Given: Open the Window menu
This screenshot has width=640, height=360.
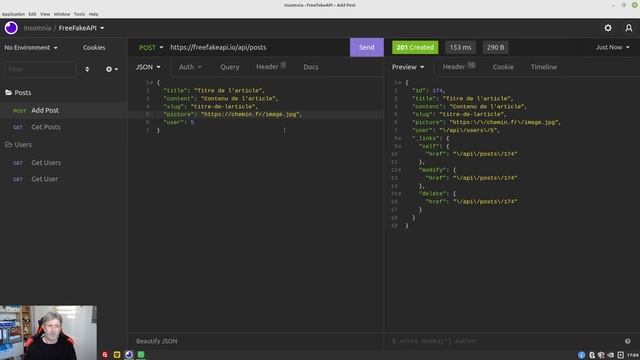Looking at the screenshot, I should (62, 14).
